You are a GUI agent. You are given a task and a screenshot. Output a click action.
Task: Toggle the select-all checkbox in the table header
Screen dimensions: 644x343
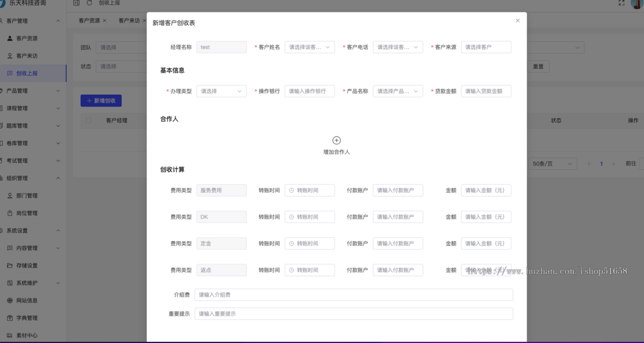(89, 120)
